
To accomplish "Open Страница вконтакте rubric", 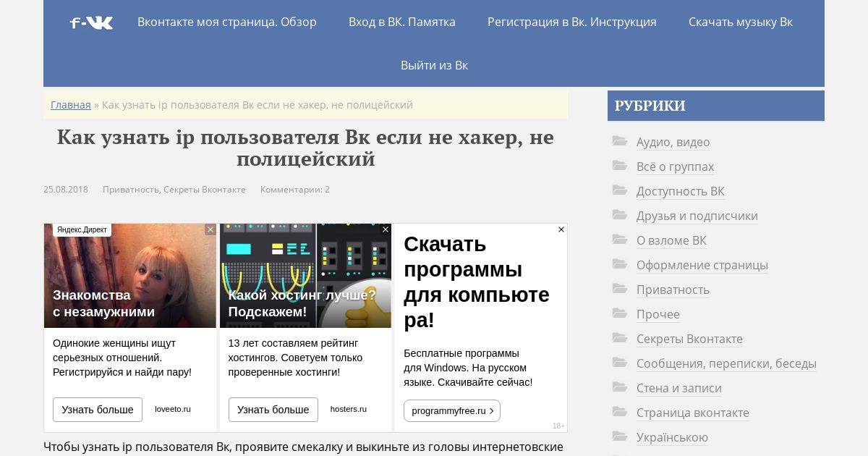I will pos(693,413).
